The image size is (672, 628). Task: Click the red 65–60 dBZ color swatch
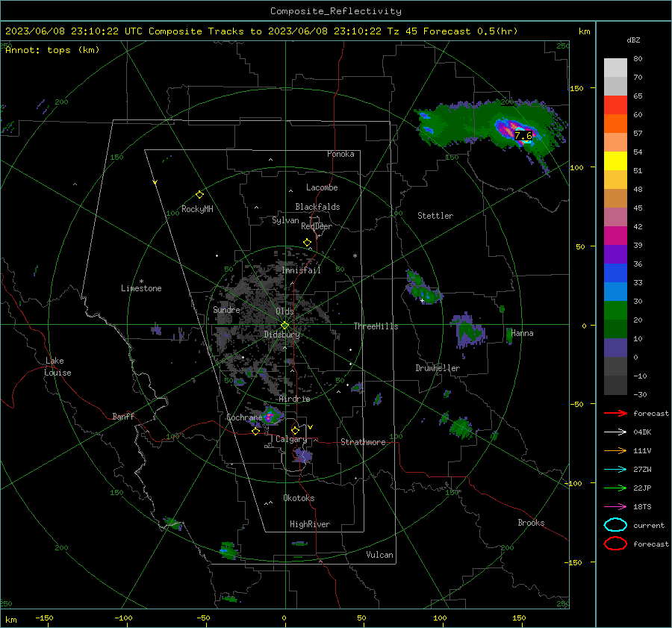615,105
